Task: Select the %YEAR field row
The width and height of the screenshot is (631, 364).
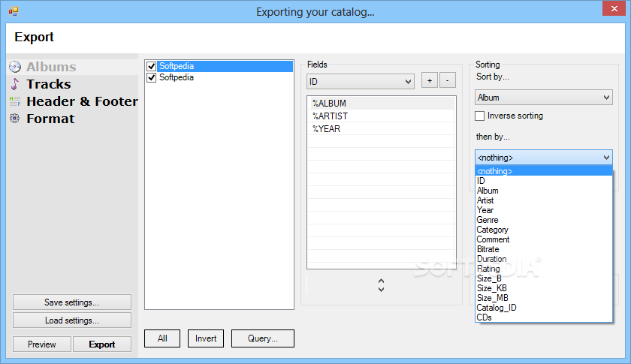Action: [x=381, y=129]
